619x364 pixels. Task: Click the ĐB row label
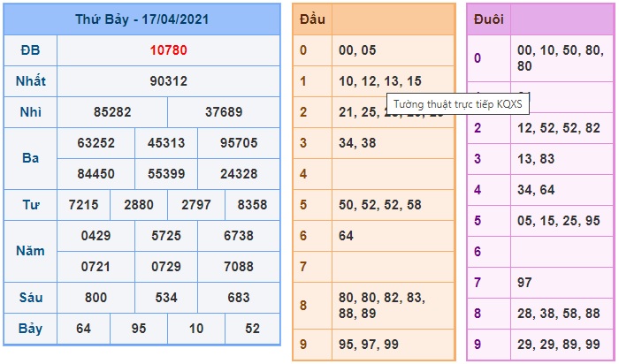(x=30, y=50)
